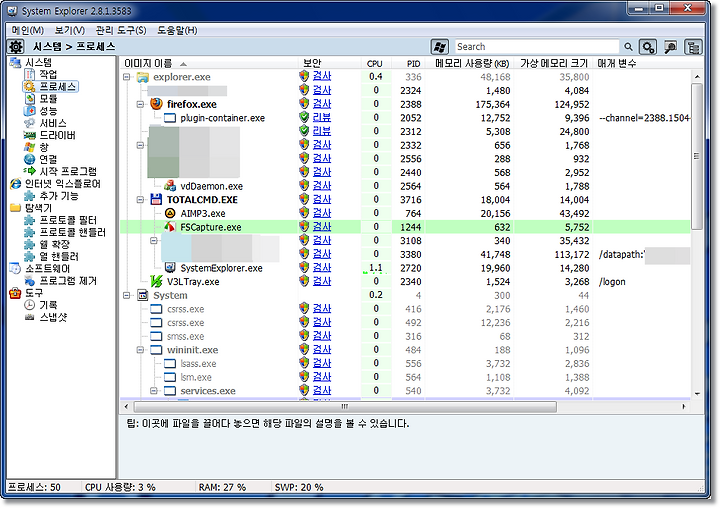720x508 pixels.
Task: Open 프로토콜 필터 in the sidebar
Action: pos(68,220)
